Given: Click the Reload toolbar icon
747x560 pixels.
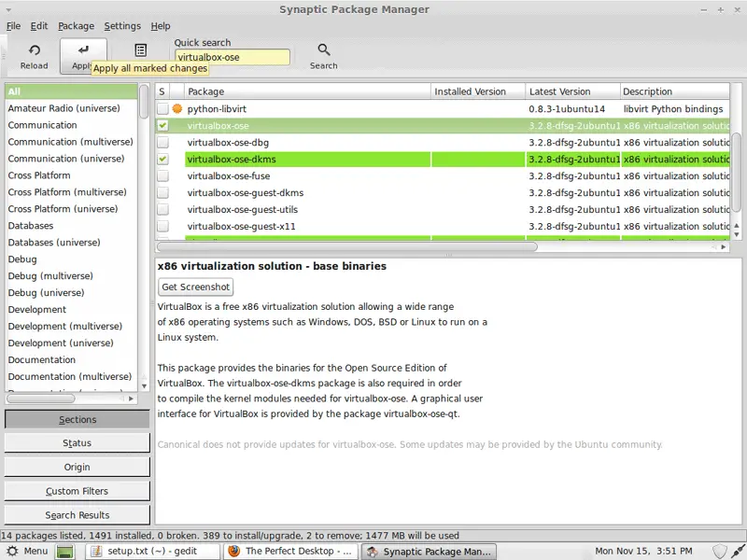Looking at the screenshot, I should tap(35, 50).
